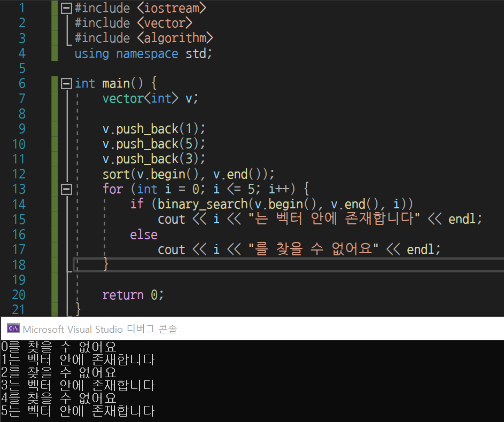
Task: Click on 'vector<int> v;' declaration
Action: click(x=150, y=99)
